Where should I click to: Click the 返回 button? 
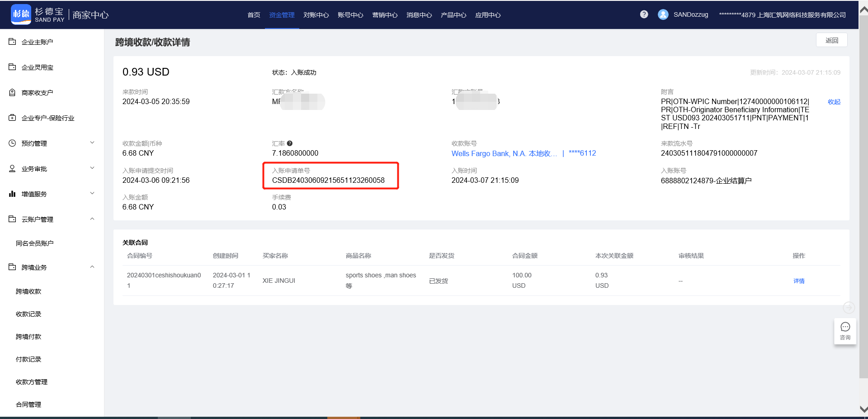(831, 40)
